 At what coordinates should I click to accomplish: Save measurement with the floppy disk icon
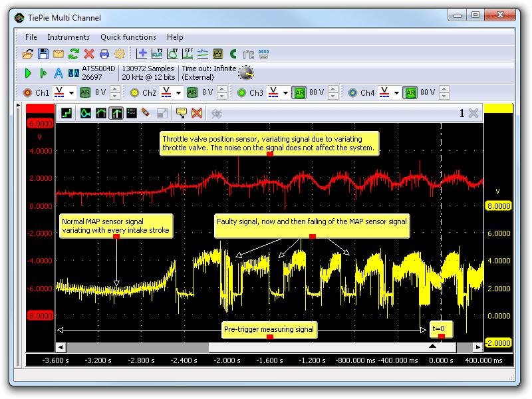click(43, 54)
